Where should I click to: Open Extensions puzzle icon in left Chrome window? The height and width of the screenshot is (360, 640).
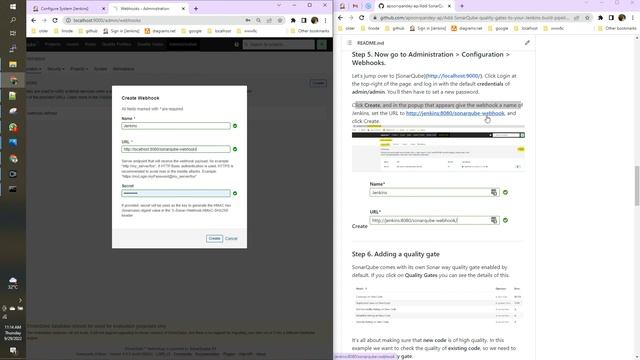[x=293, y=20]
